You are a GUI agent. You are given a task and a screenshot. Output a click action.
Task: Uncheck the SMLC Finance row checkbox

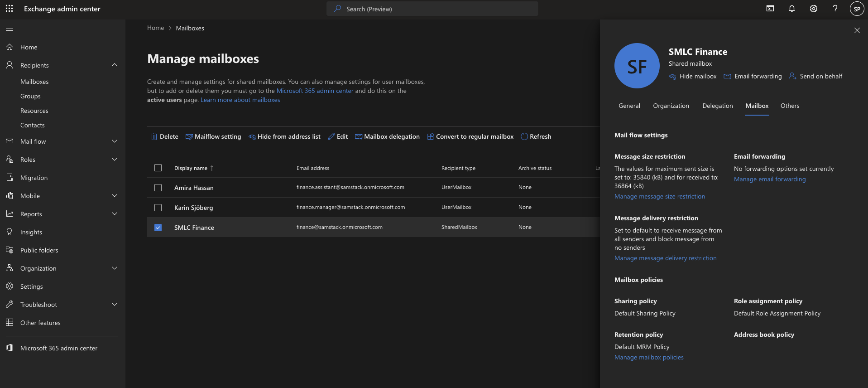coord(158,228)
